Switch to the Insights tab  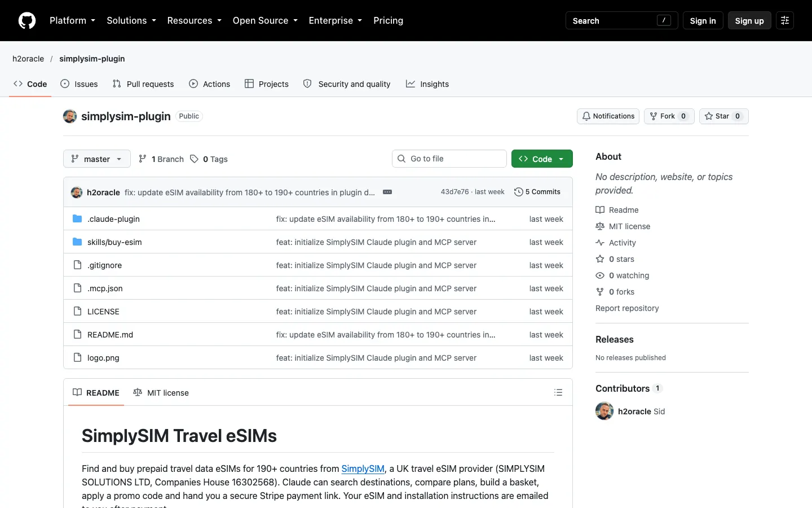pos(427,84)
